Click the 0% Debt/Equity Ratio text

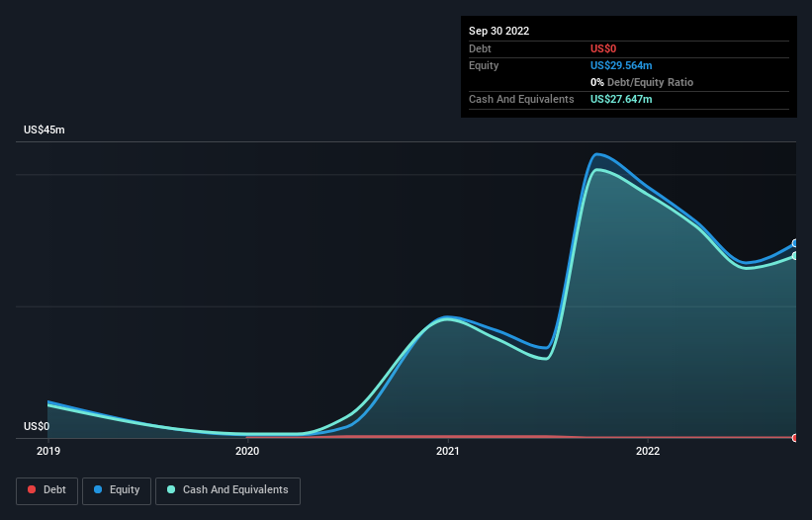point(642,82)
